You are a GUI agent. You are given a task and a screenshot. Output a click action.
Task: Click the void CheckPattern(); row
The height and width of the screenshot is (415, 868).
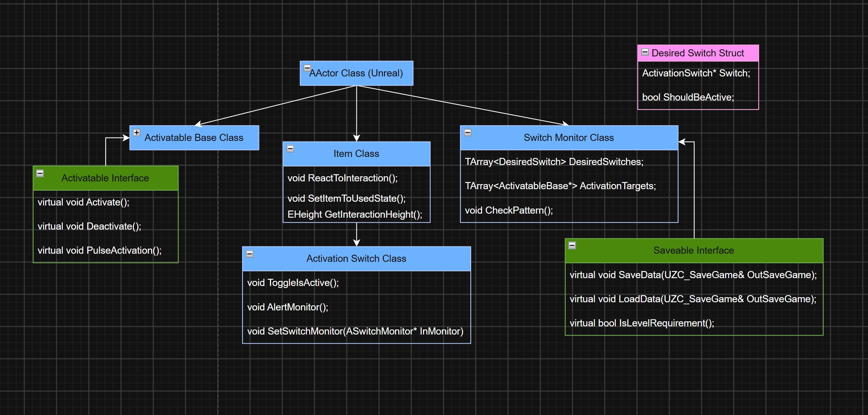pos(569,210)
